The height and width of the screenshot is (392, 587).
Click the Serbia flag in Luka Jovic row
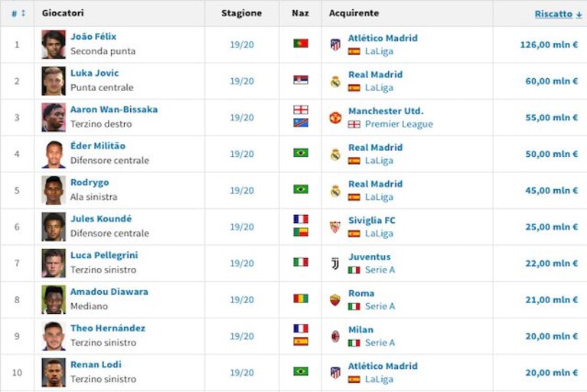(x=301, y=80)
